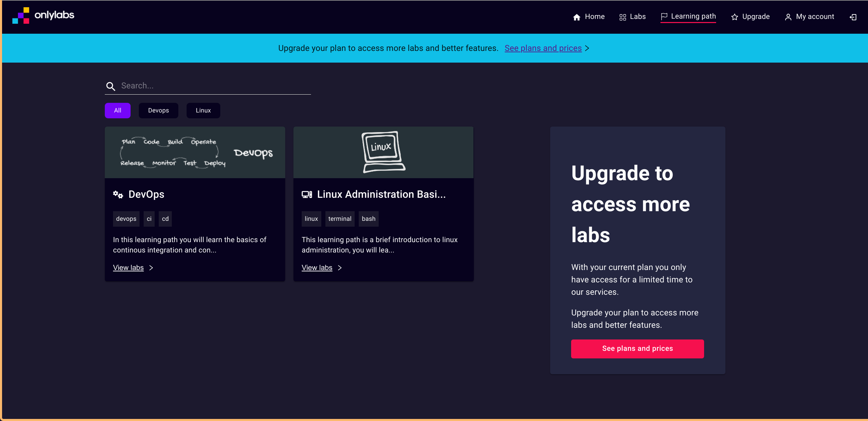The height and width of the screenshot is (421, 868).
Task: Click the DevOps card banner image
Action: click(195, 152)
